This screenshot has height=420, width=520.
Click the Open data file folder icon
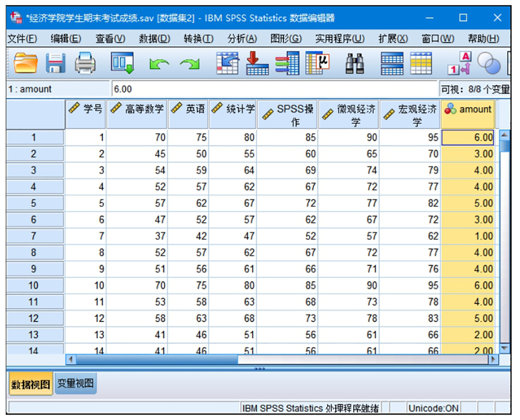[x=26, y=63]
